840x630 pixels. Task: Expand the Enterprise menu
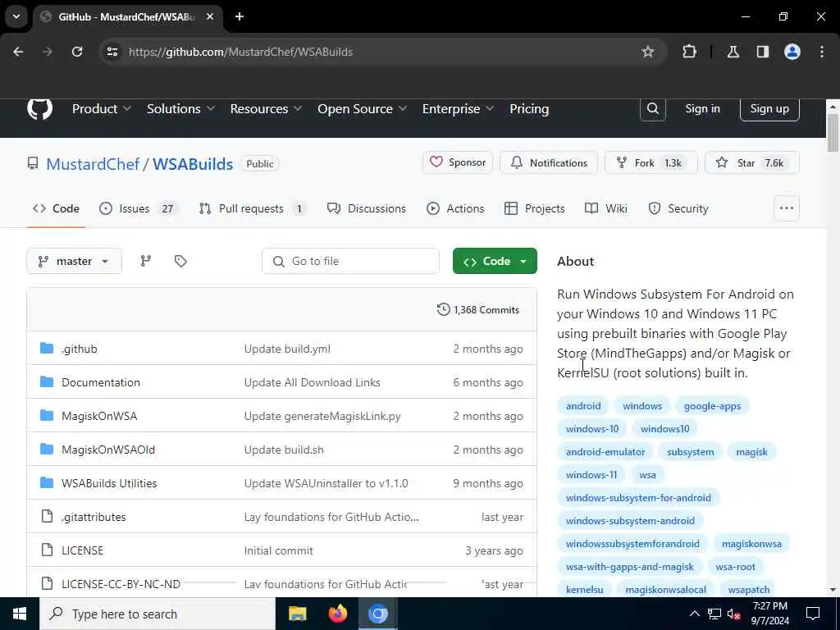tap(458, 109)
